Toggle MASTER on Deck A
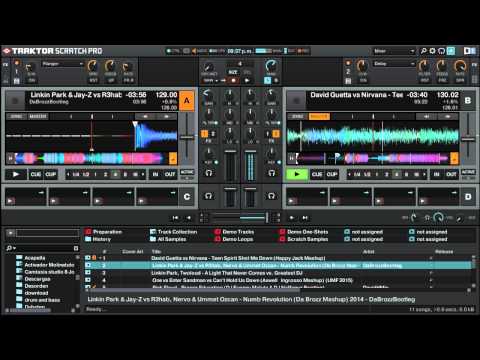This screenshot has height=360, width=480. pos(38,116)
